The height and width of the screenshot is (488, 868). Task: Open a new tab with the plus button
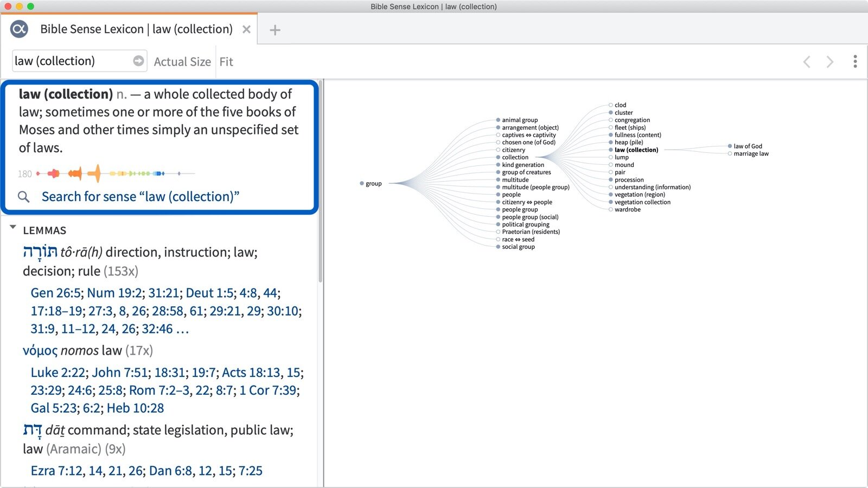275,30
